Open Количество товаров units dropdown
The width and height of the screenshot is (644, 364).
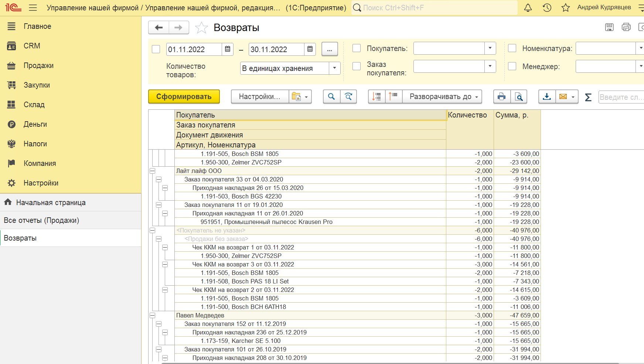(x=334, y=68)
